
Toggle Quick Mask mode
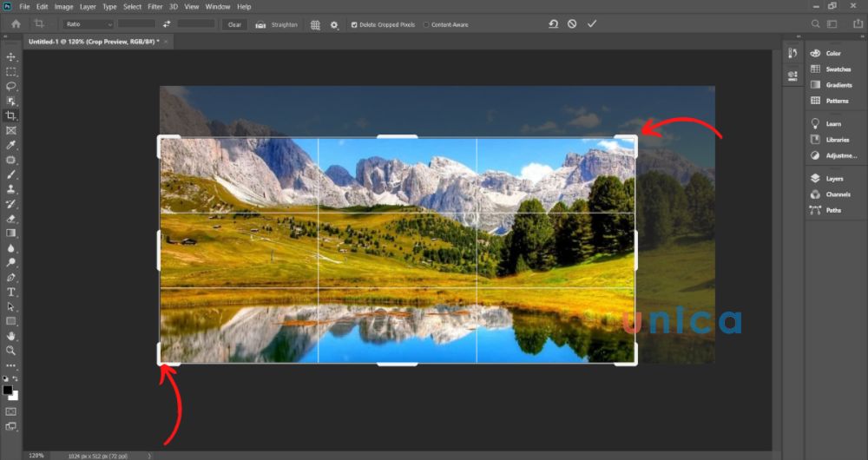pyautogui.click(x=10, y=412)
